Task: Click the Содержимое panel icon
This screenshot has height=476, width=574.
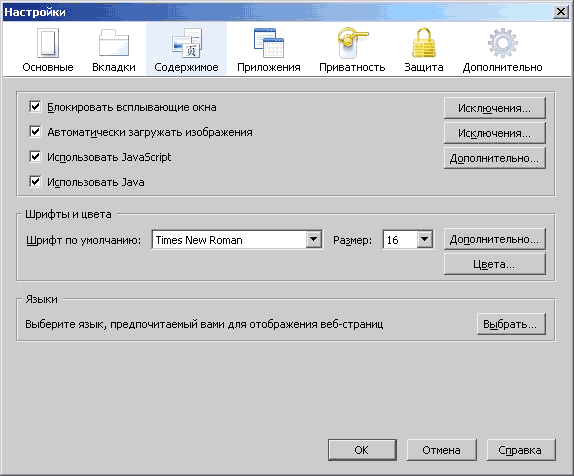Action: click(187, 43)
